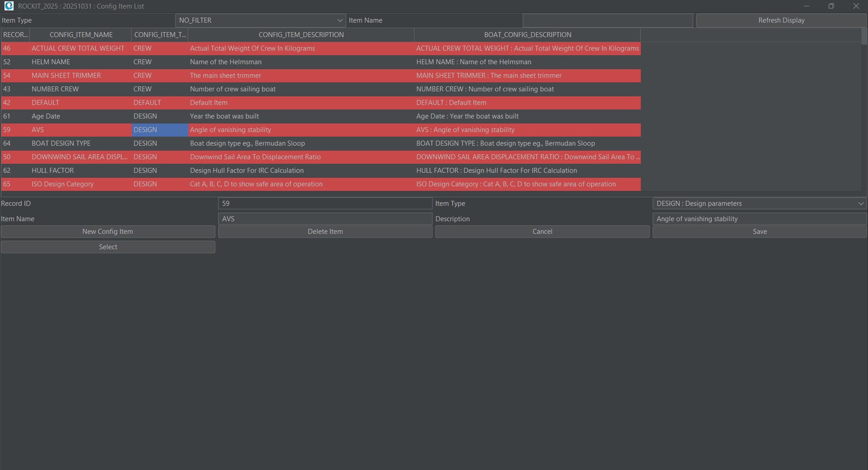
Task: Cancel the current edit
Action: pos(542,232)
